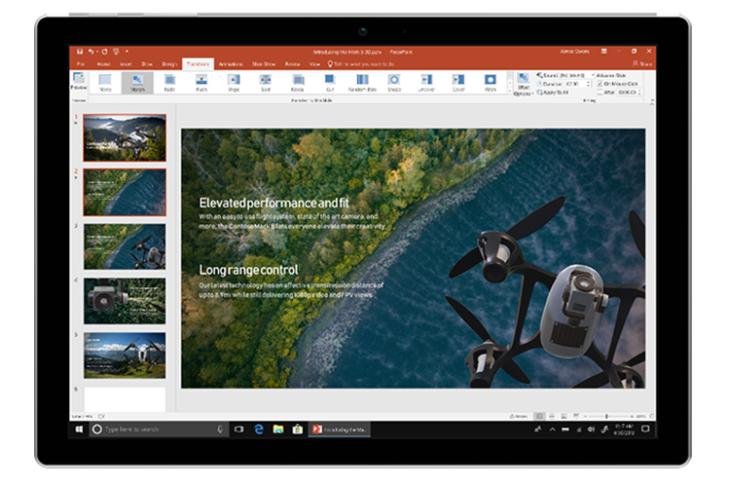
Task: Select the Reveal transition
Action: tap(297, 83)
